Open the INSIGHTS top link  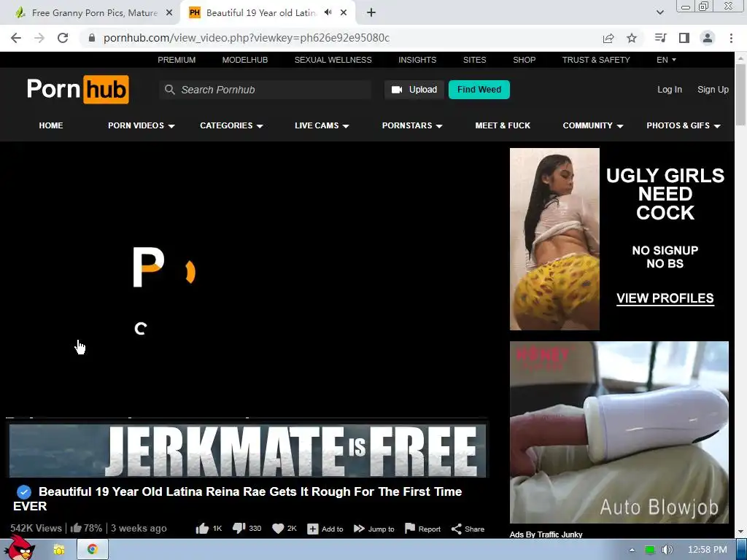click(417, 60)
